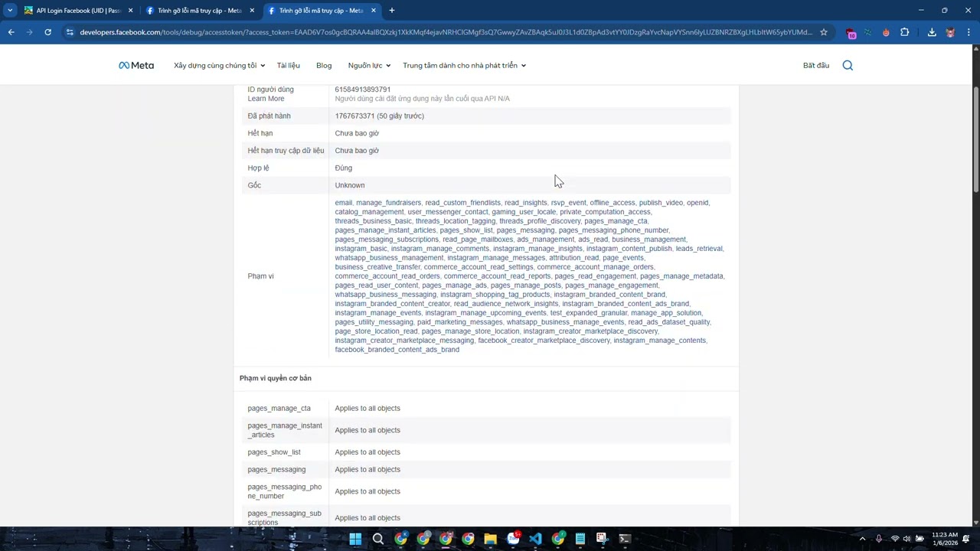Viewport: 980px width, 551px height.
Task: Bookmark this page with the star icon
Action: tap(824, 32)
